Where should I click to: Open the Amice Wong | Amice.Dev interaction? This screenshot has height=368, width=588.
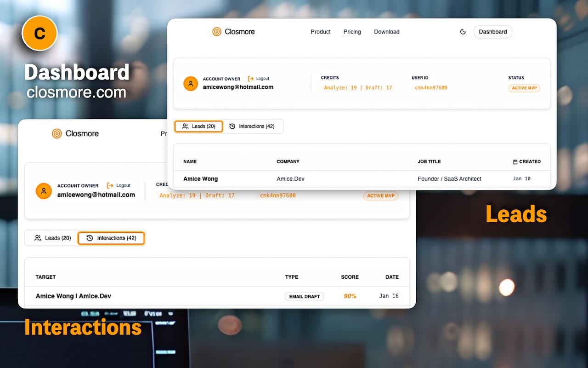[x=73, y=296]
